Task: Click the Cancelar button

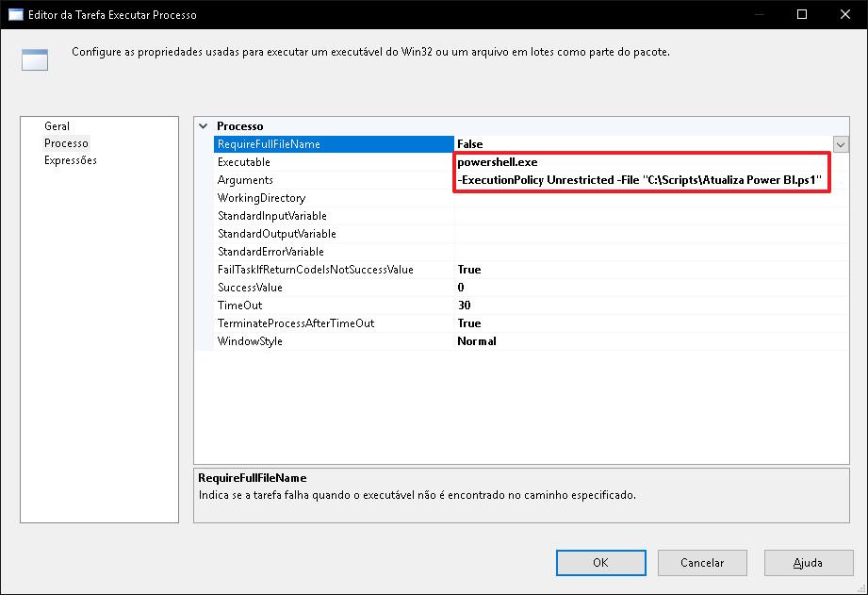Action: (x=702, y=563)
